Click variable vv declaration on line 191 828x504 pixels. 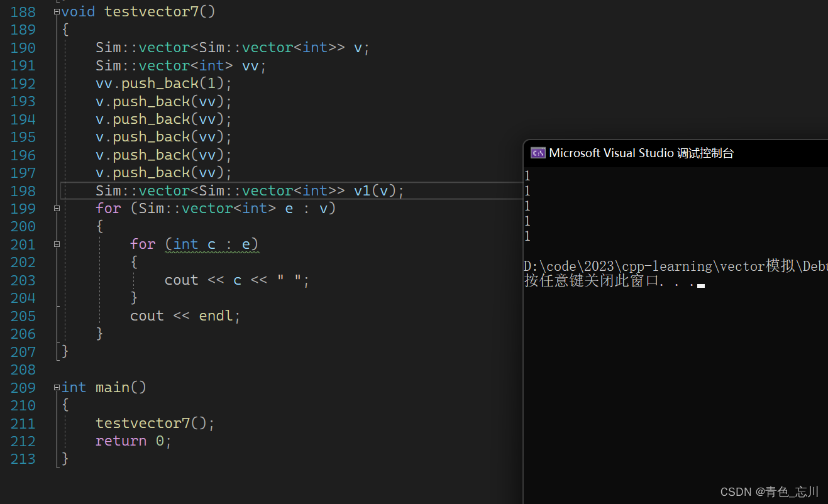click(250, 65)
